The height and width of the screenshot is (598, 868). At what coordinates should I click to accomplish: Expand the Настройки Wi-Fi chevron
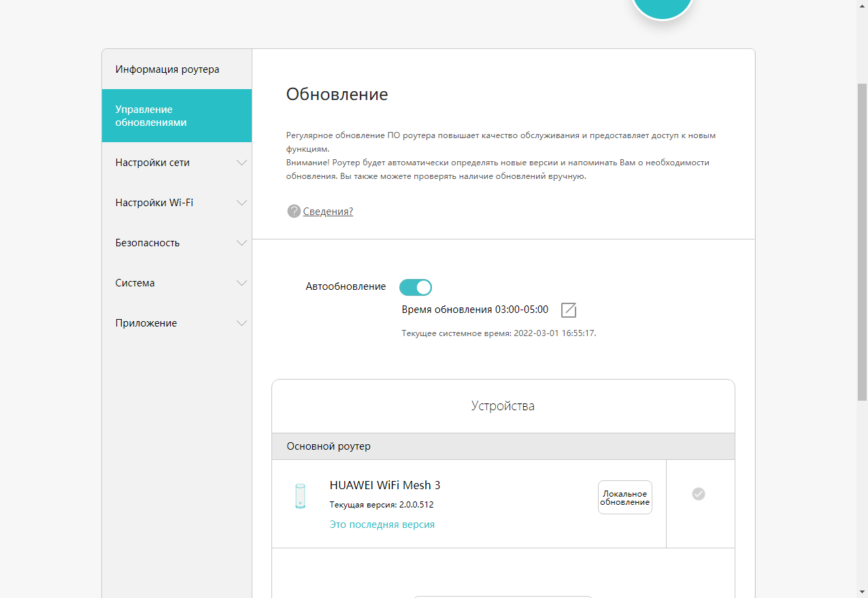241,203
